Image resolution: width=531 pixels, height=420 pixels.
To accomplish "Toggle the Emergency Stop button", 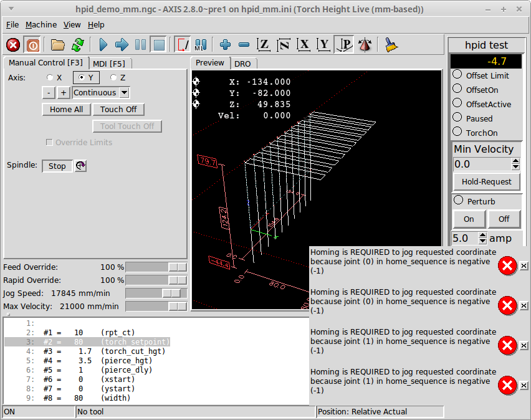I will tap(13, 45).
